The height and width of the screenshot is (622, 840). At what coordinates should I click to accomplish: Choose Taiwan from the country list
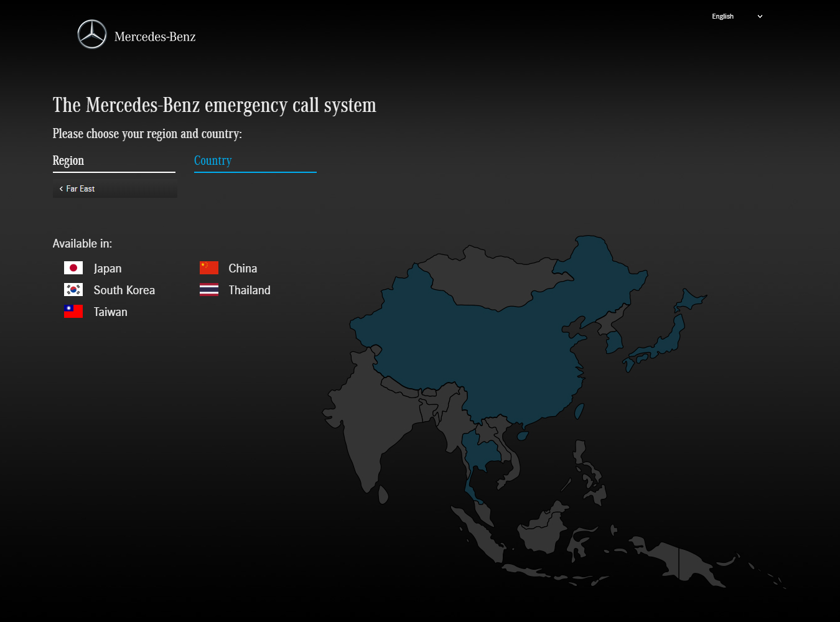(x=110, y=312)
